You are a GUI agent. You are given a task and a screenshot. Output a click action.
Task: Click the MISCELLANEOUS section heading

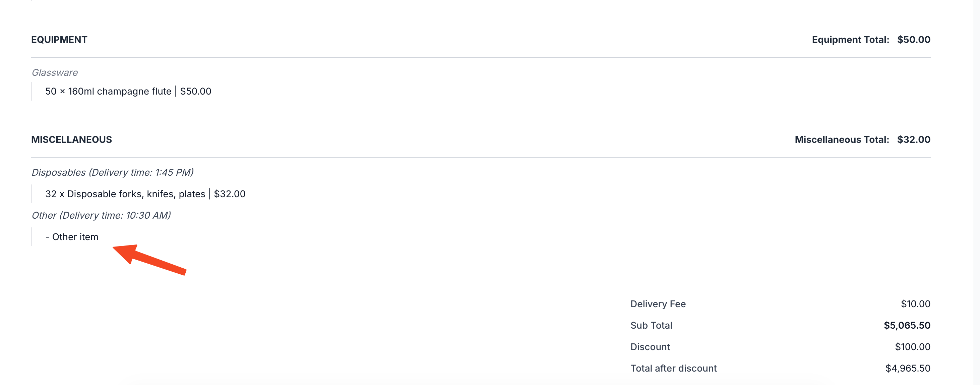click(71, 140)
